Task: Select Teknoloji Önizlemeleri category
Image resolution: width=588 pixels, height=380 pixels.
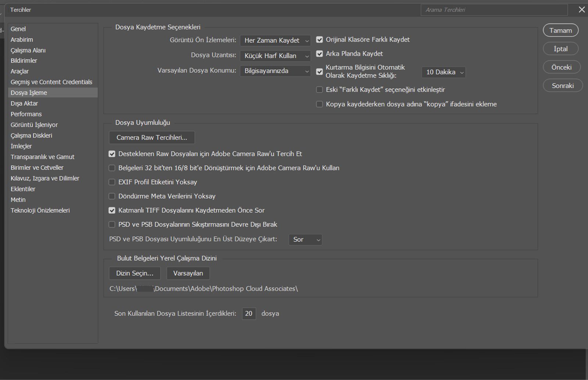Action: pos(53,210)
